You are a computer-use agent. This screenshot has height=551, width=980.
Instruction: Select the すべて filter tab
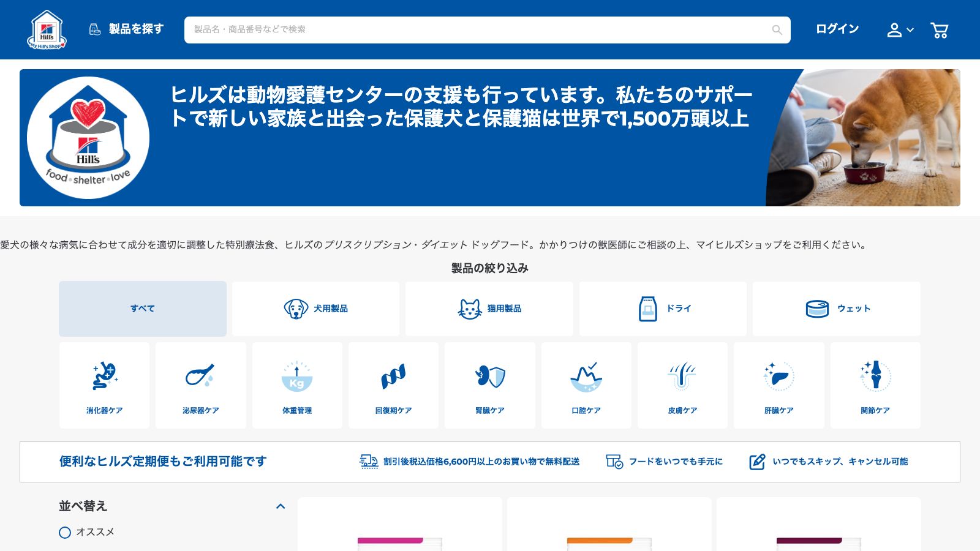143,309
